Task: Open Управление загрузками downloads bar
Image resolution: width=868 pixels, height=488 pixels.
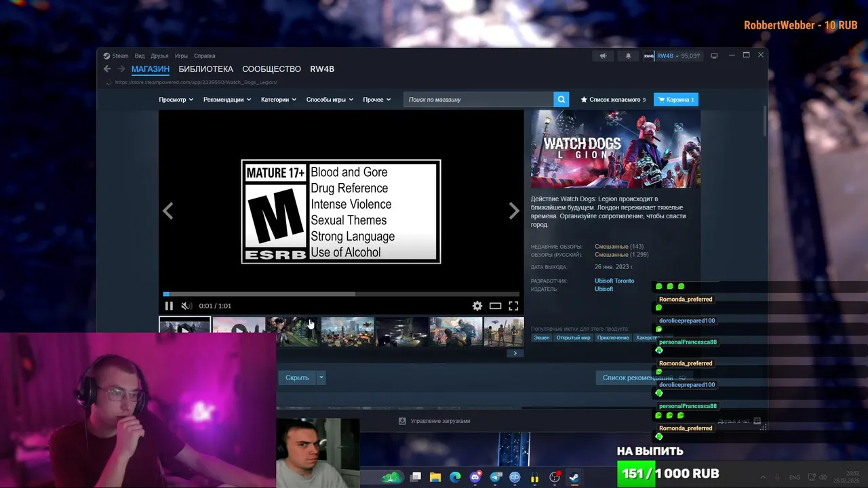Action: click(x=434, y=421)
